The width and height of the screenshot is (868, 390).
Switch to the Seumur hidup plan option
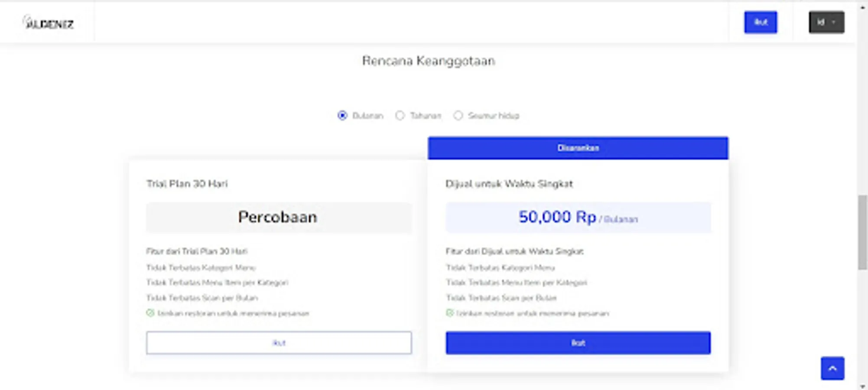click(458, 116)
